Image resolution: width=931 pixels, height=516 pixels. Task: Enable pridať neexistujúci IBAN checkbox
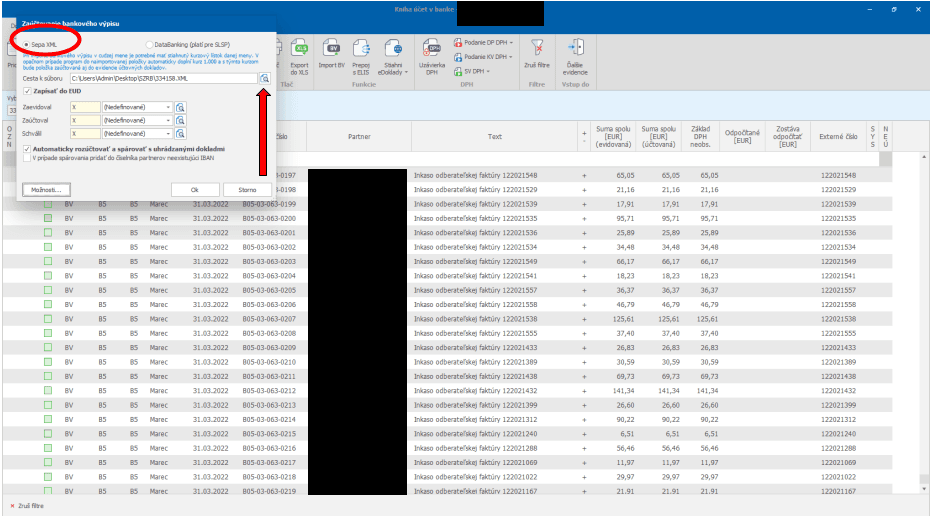(x=27, y=159)
